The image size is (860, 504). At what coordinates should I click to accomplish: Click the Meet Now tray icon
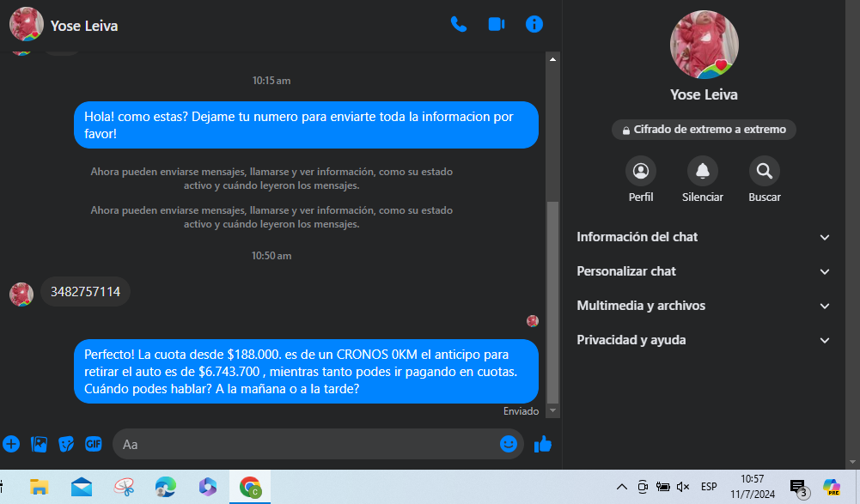pos(643,487)
